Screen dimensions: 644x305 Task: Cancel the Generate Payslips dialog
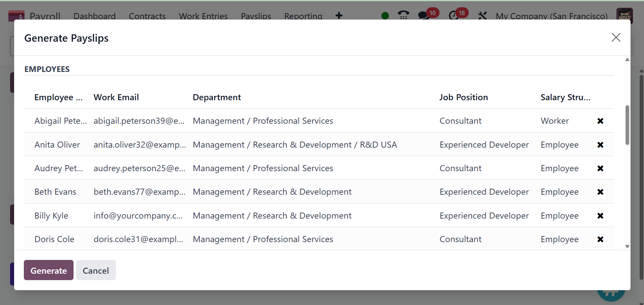click(96, 270)
